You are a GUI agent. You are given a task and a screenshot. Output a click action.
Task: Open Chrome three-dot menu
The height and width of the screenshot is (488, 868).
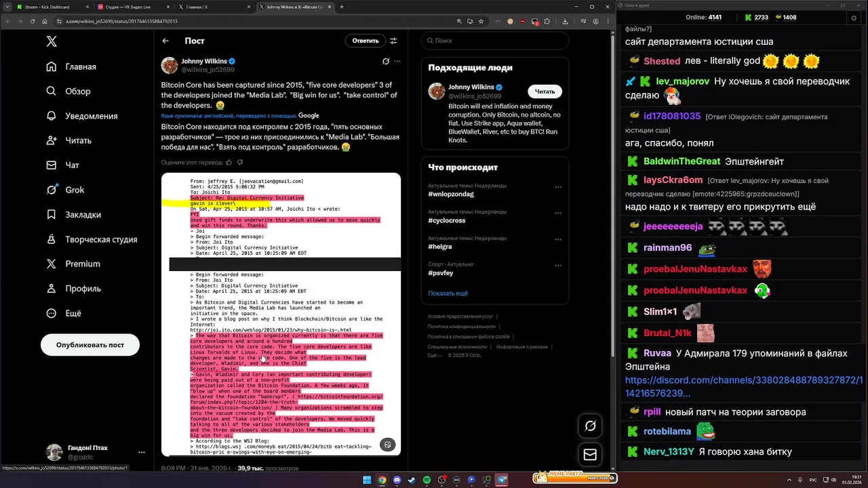(608, 21)
